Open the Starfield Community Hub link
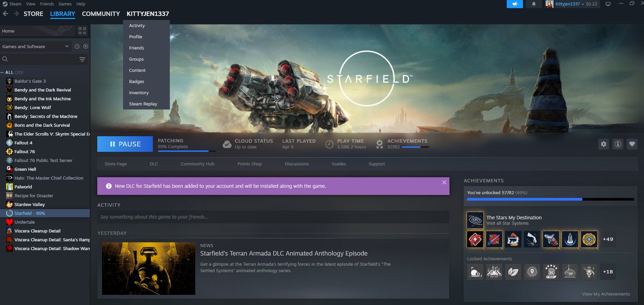This screenshot has height=305, width=644. (x=197, y=164)
